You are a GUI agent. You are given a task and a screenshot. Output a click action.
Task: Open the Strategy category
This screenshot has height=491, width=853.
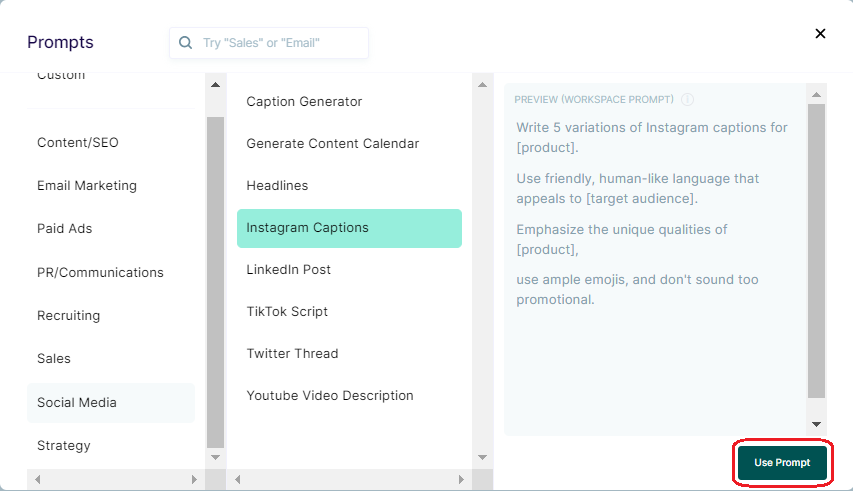(64, 445)
